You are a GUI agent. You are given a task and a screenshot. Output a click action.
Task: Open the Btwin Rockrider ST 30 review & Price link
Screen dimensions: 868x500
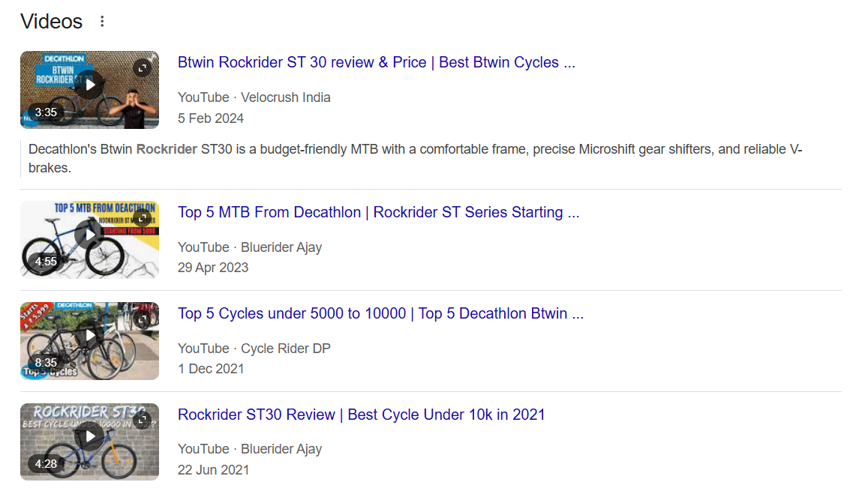[x=376, y=63]
